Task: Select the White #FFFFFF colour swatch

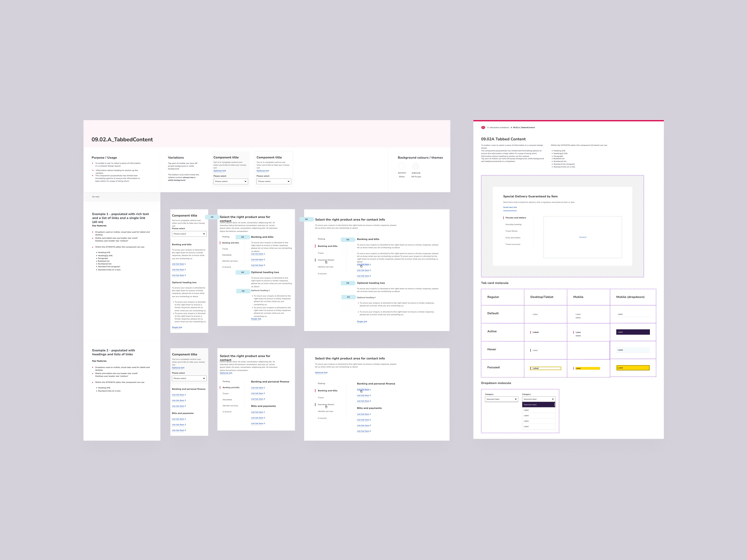Action: tap(402, 166)
